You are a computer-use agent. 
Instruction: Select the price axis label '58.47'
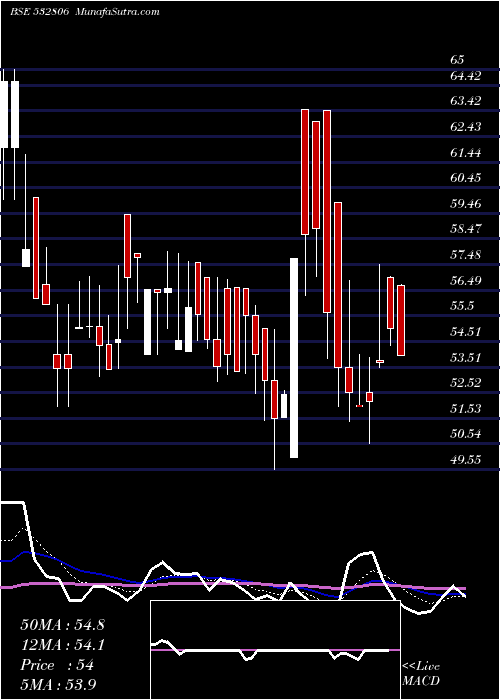(466, 229)
